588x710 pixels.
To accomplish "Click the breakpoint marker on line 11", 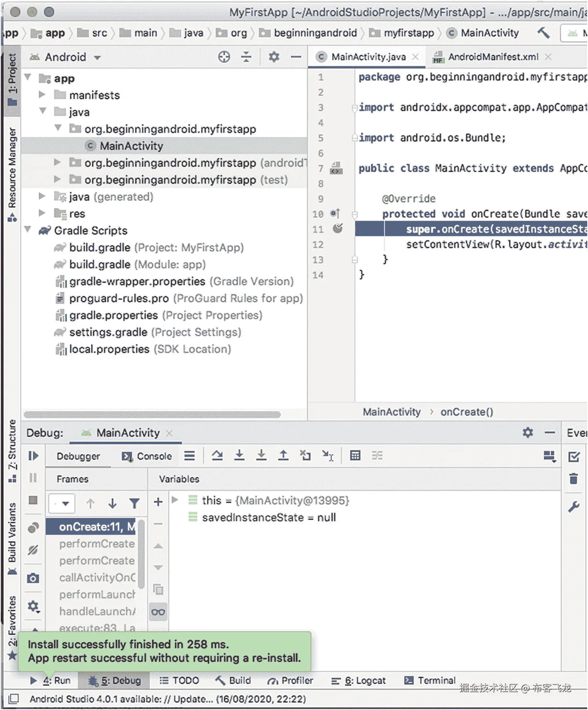I will click(x=338, y=229).
